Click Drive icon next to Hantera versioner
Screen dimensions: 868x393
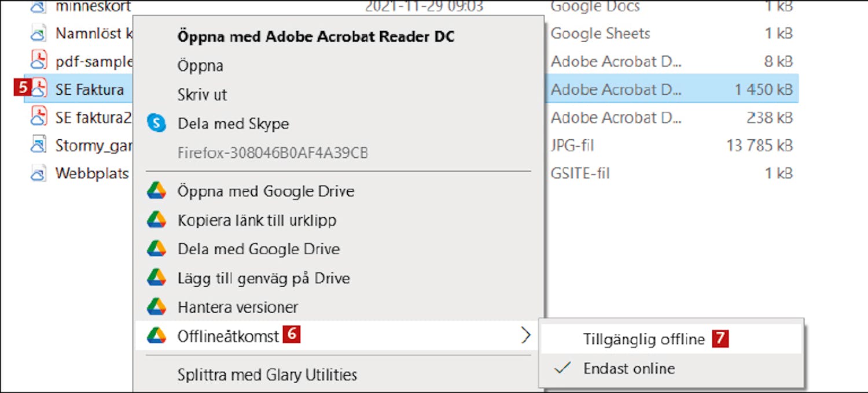(x=156, y=307)
